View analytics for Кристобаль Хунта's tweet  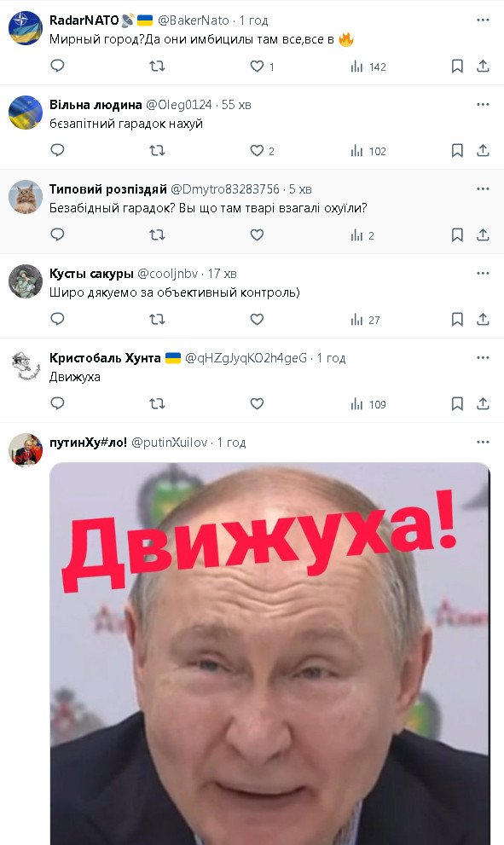tap(368, 404)
